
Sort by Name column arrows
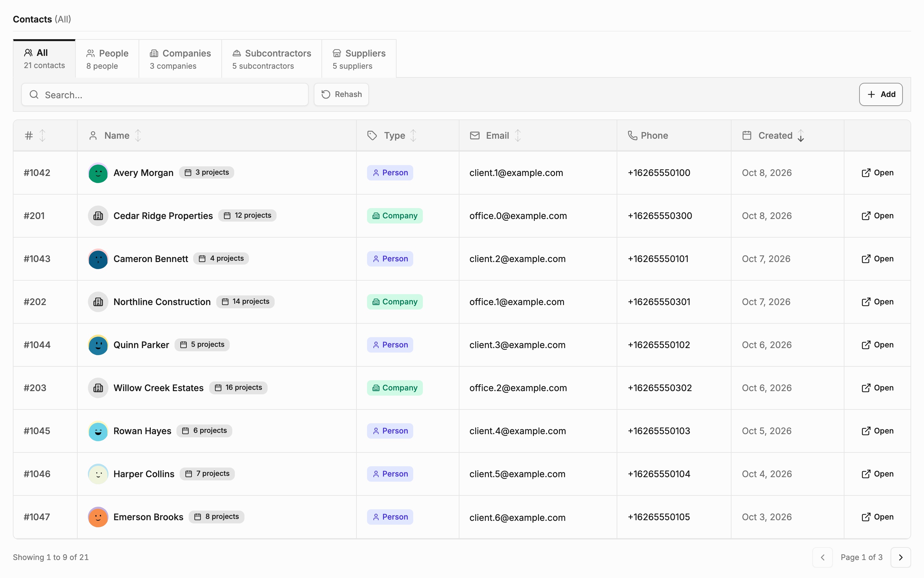pos(138,135)
